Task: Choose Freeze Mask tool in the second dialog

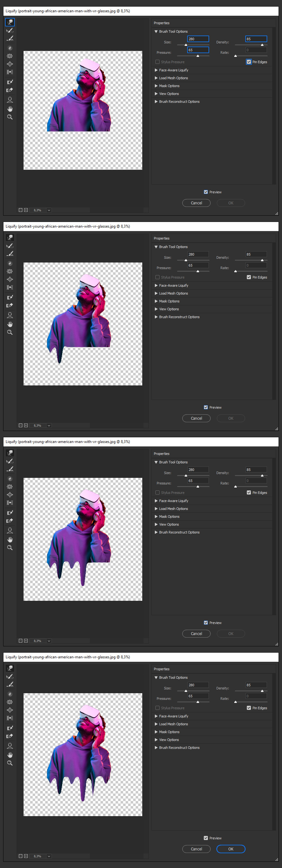Action: point(10,297)
